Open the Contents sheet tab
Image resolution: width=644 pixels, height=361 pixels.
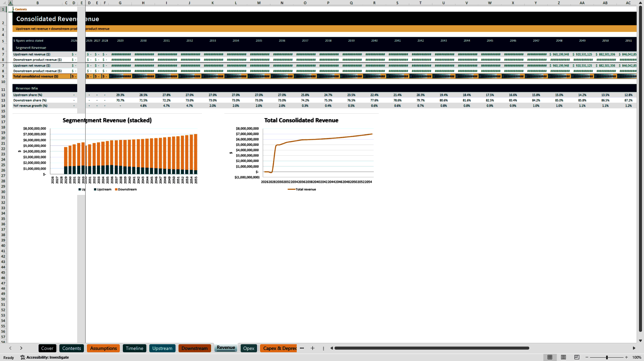tap(71, 348)
